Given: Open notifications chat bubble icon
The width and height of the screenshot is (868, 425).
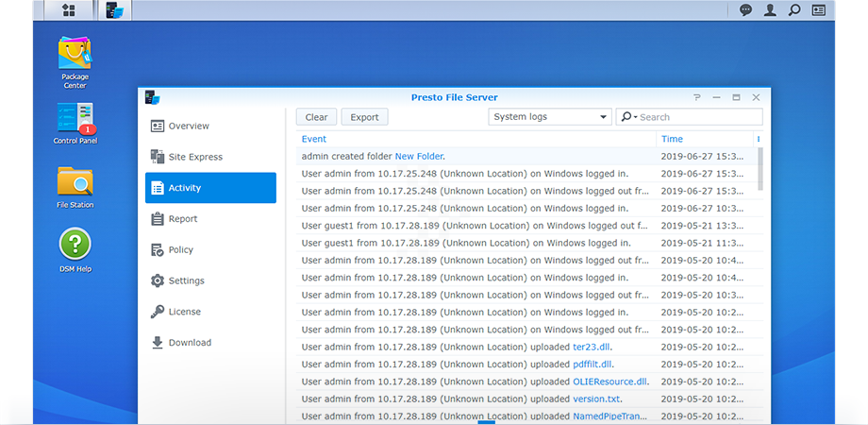Looking at the screenshot, I should coord(745,10).
